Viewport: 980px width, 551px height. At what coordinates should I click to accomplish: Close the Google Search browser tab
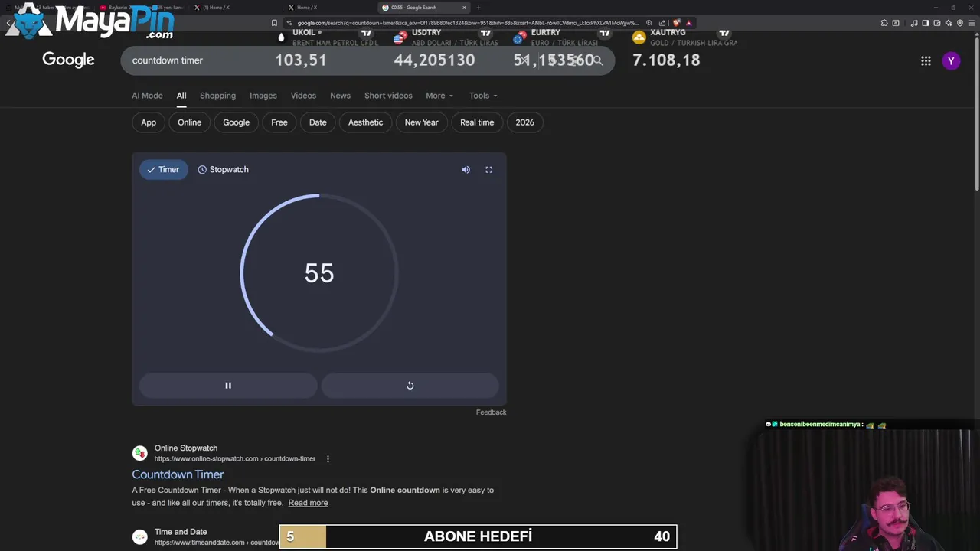point(464,8)
